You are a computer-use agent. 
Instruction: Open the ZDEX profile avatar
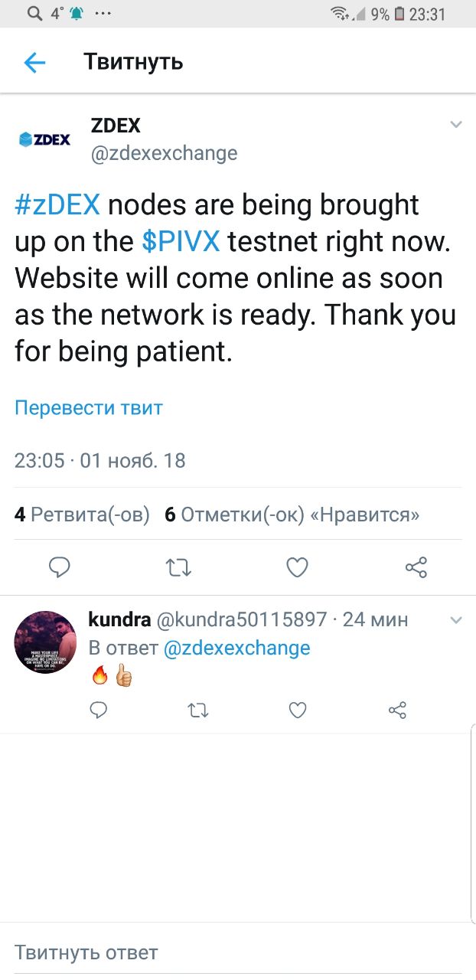pyautogui.click(x=44, y=139)
